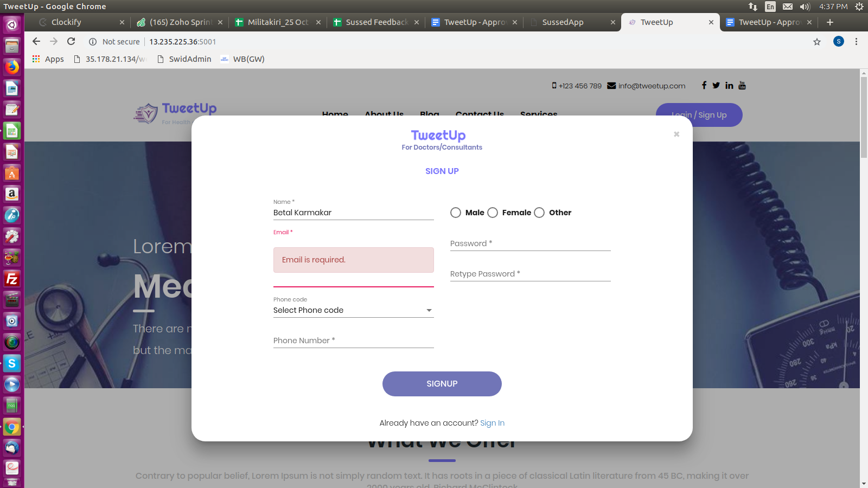
Task: Open the SwidAdmin bookmark
Action: [x=184, y=59]
